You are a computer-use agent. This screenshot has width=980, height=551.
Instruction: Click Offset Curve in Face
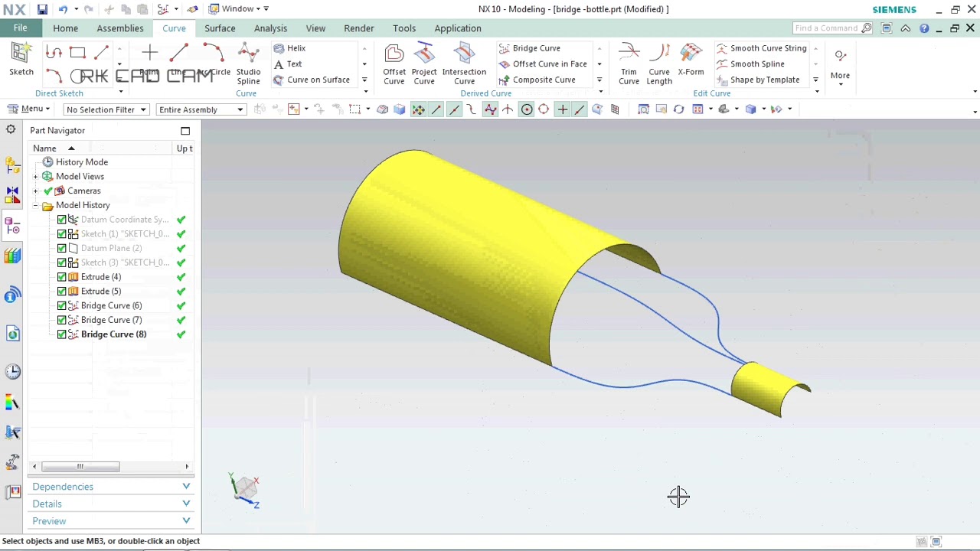point(543,64)
